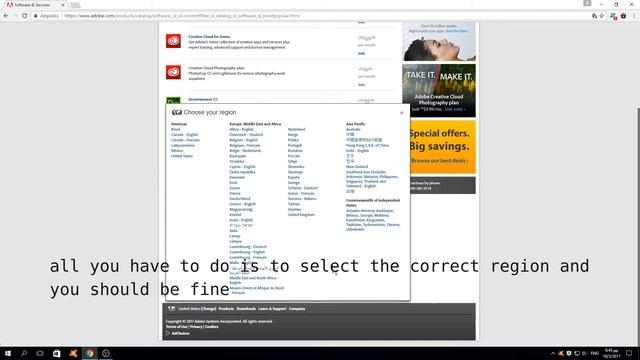Select Hong Kong S.A.R. of China region
This screenshot has width=640, height=360.
pos(367,145)
